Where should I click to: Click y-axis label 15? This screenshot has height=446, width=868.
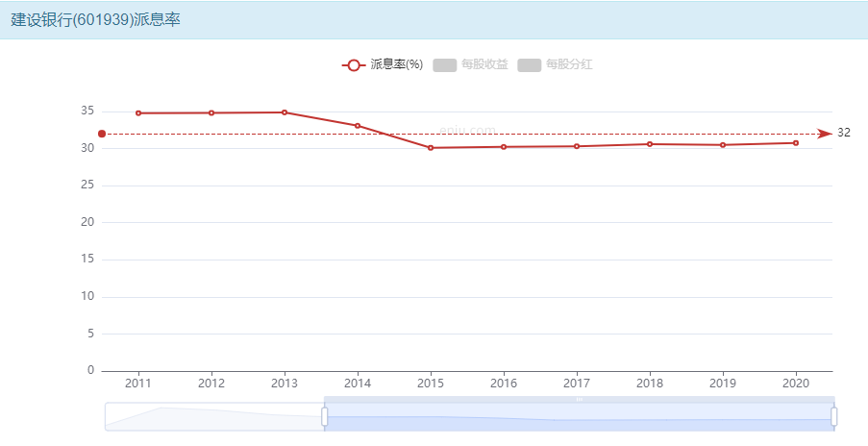87,259
